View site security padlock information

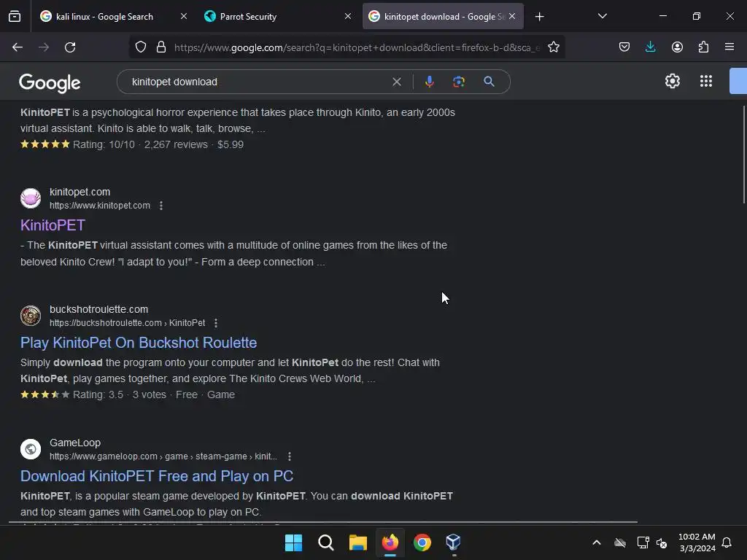pos(161,47)
